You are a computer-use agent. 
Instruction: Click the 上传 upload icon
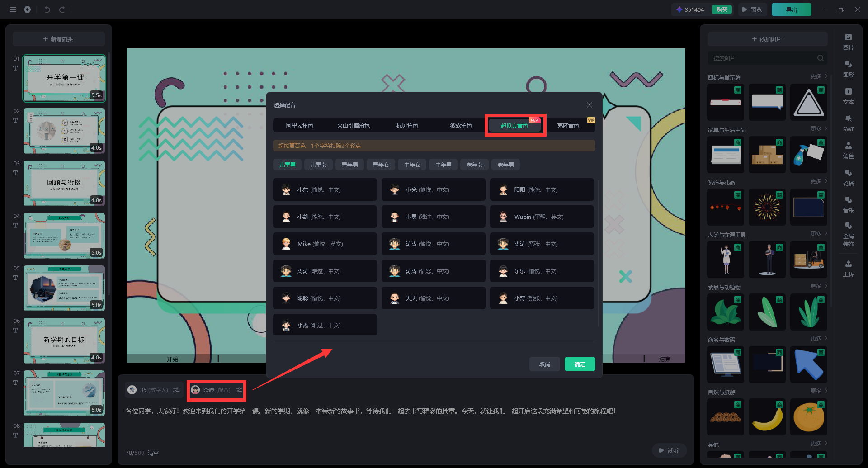tap(848, 268)
